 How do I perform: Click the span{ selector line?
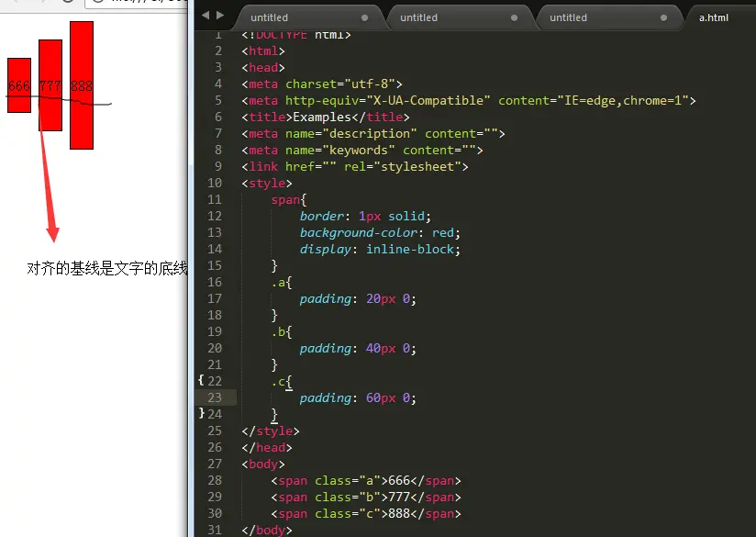point(289,200)
